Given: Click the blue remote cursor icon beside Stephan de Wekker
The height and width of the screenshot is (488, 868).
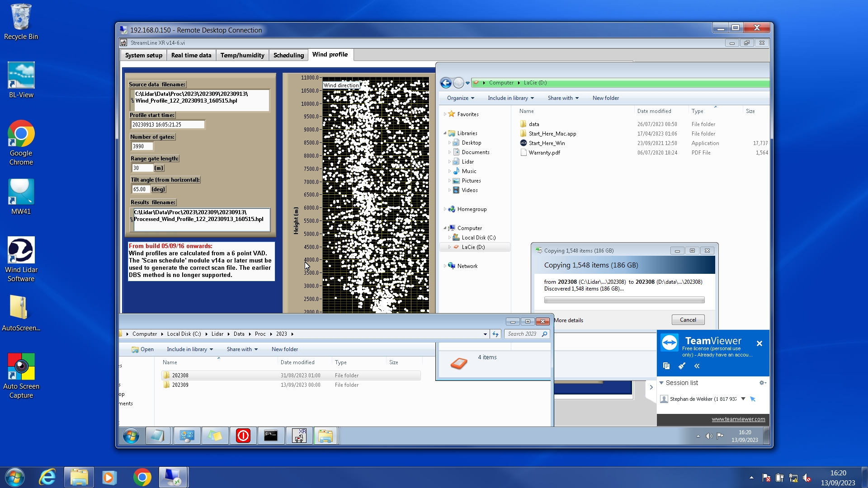Looking at the screenshot, I should click(x=753, y=399).
